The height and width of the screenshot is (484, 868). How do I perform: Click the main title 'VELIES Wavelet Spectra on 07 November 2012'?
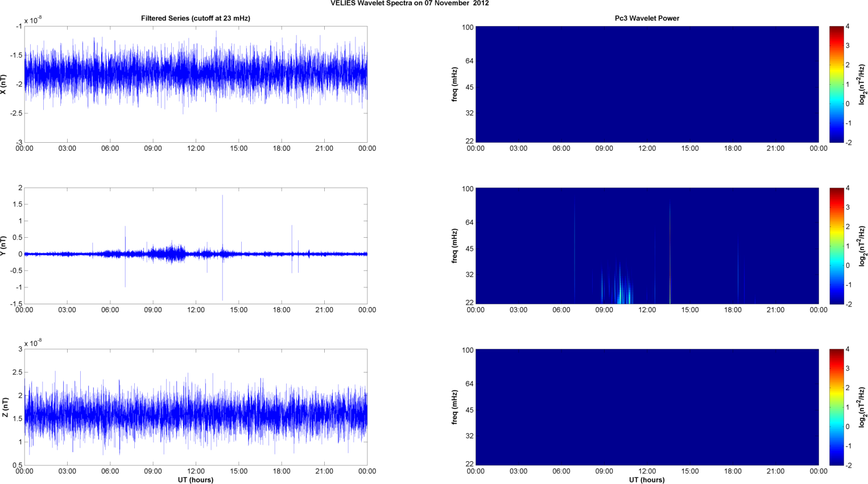tap(410, 3)
